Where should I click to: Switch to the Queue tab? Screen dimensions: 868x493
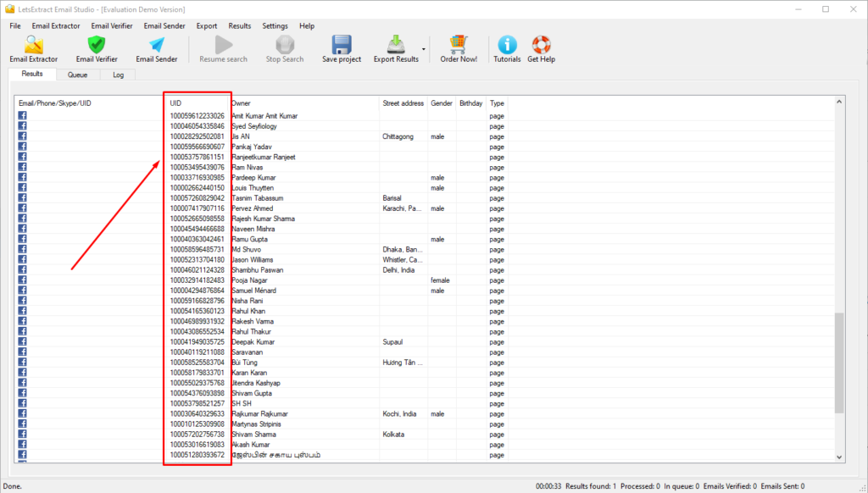pyautogui.click(x=77, y=75)
